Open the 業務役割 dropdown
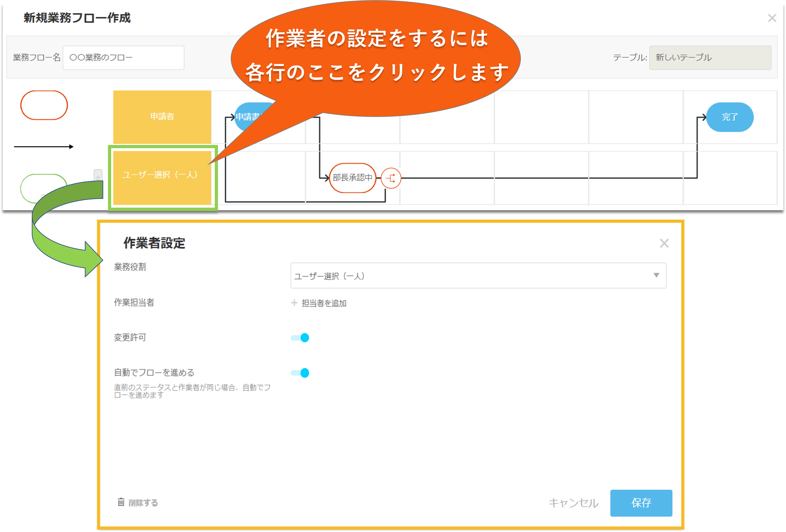This screenshot has width=786, height=532. (478, 276)
